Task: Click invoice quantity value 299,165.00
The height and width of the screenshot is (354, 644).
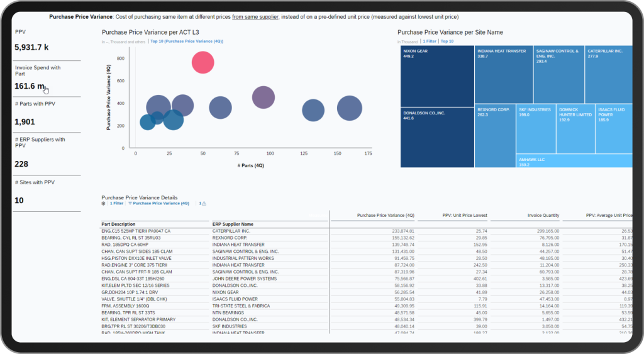Action: coord(548,231)
